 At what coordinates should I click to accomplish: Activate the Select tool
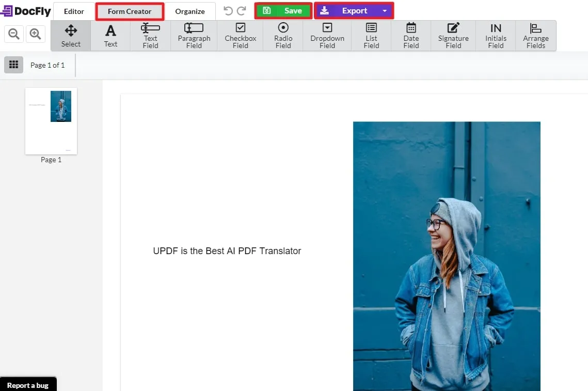pos(71,35)
